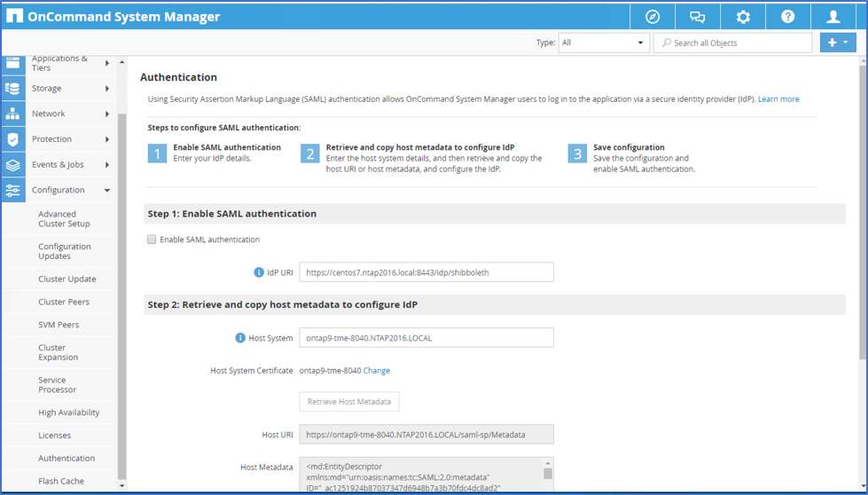Viewport: 868px width, 495px height.
Task: Click the help question mark icon
Action: tap(787, 17)
